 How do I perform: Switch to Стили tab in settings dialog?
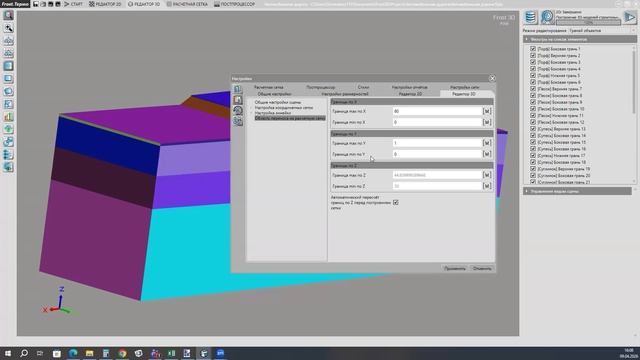coord(363,87)
